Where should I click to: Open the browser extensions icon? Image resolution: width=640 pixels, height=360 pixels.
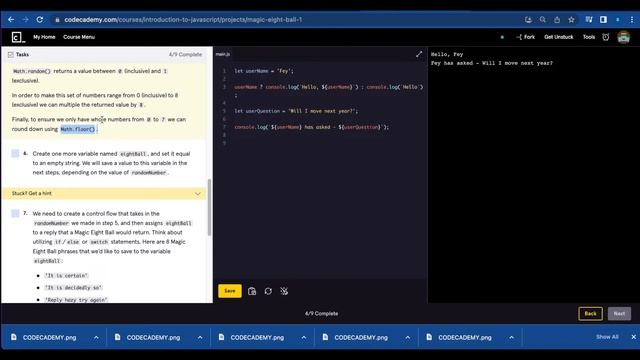(x=589, y=20)
